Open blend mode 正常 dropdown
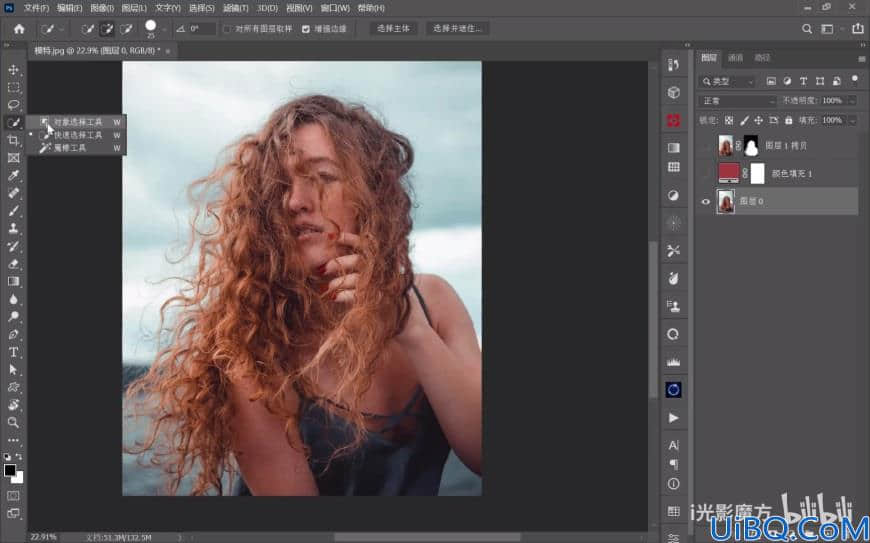Screen dimensions: 870x543 738,101
